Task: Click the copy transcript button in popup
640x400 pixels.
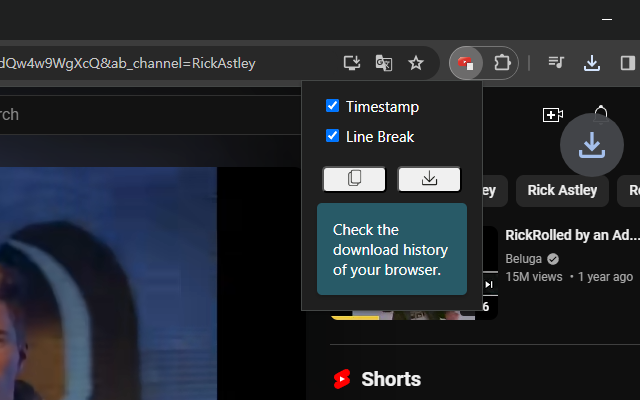Action: tap(354, 179)
